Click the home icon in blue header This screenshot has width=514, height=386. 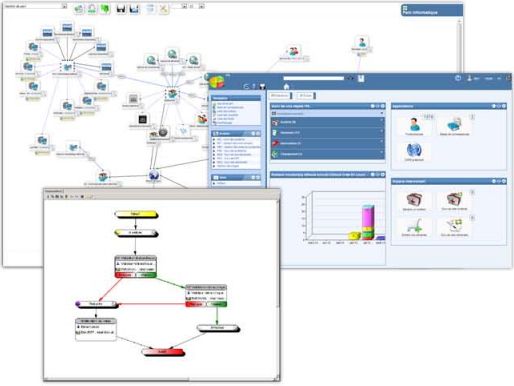pos(286,87)
